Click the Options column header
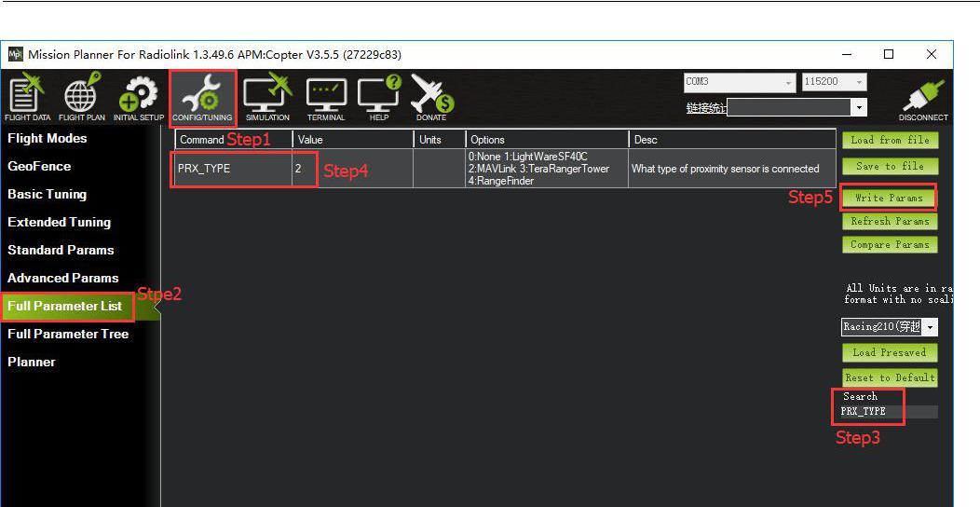980x507 pixels. [547, 140]
